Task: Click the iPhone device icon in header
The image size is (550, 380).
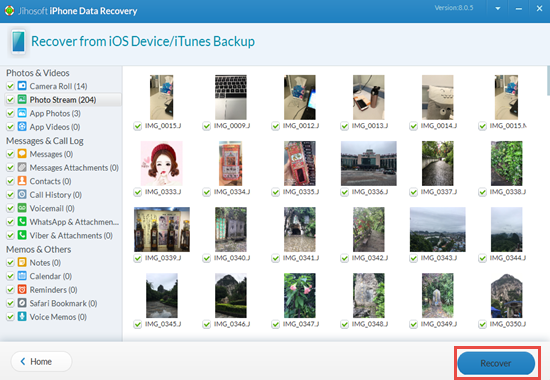Action: pos(19,41)
